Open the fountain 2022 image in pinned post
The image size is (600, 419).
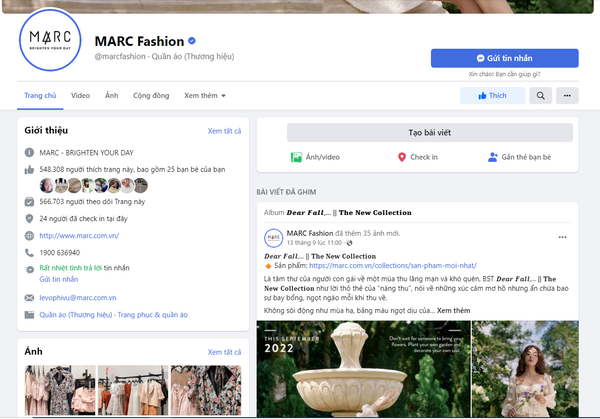[x=364, y=369]
